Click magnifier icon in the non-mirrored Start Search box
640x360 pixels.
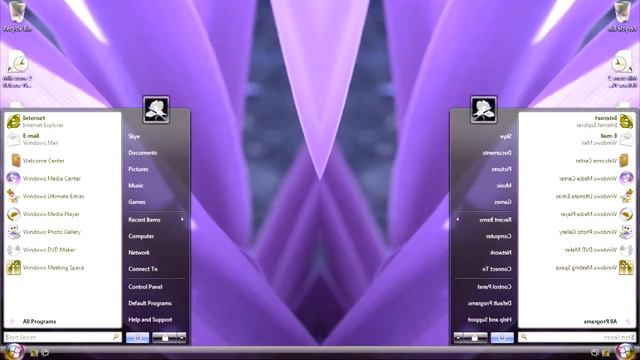[x=116, y=337]
